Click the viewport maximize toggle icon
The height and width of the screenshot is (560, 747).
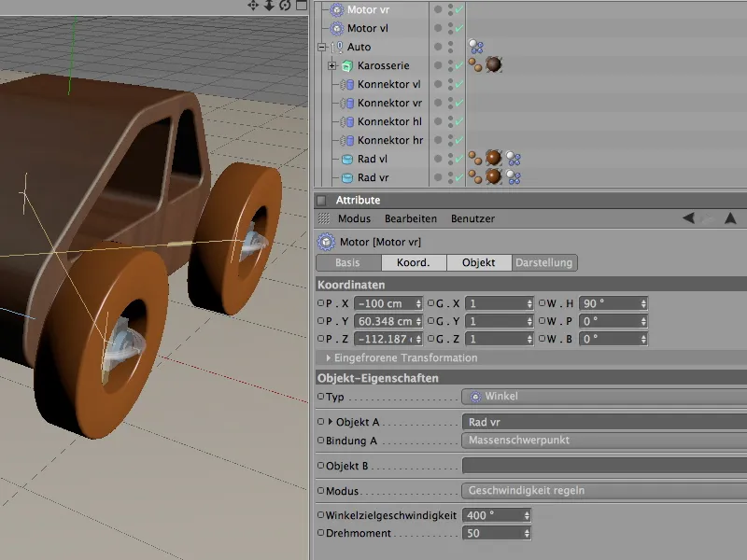click(301, 6)
